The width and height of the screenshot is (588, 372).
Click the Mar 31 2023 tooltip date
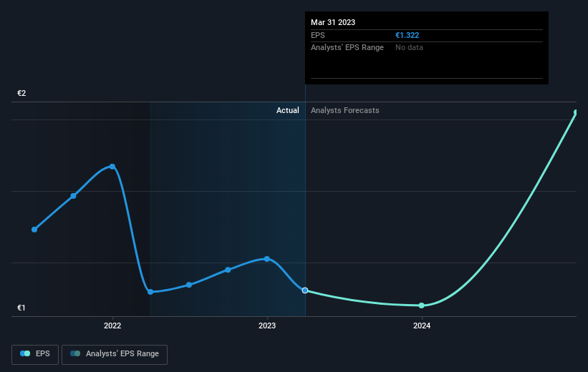click(x=333, y=22)
